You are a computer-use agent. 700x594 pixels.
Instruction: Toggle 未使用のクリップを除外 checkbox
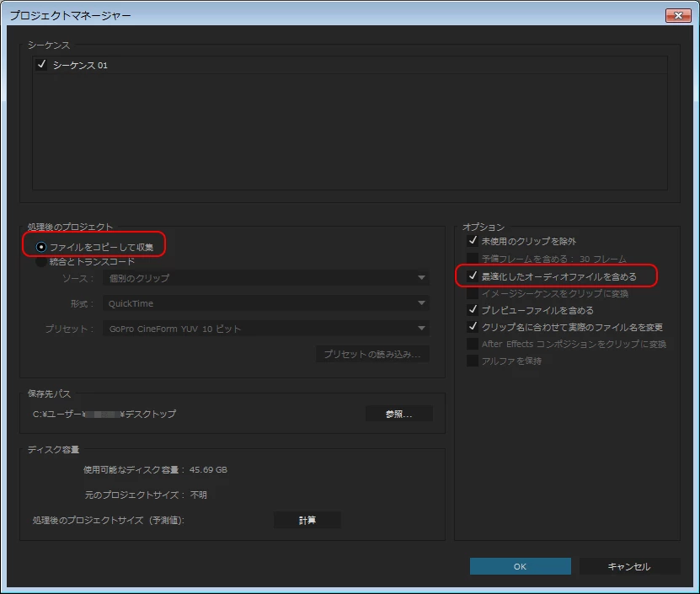tap(473, 241)
